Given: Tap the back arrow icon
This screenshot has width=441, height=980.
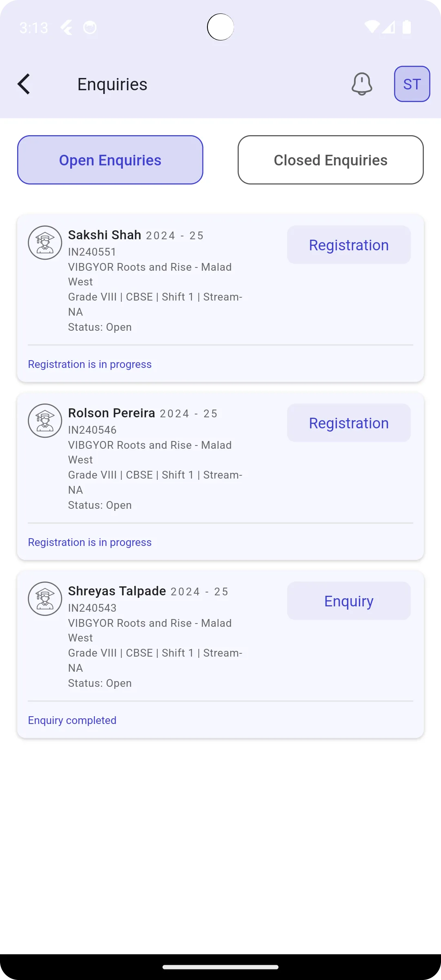Looking at the screenshot, I should pyautogui.click(x=24, y=84).
